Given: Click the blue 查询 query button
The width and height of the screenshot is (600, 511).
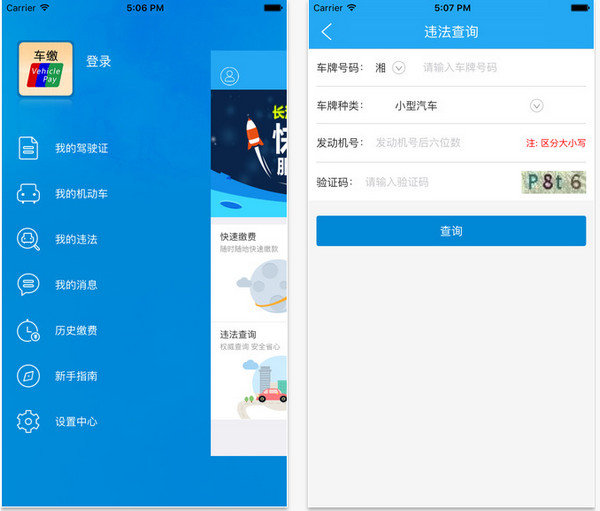Looking at the screenshot, I should click(451, 231).
